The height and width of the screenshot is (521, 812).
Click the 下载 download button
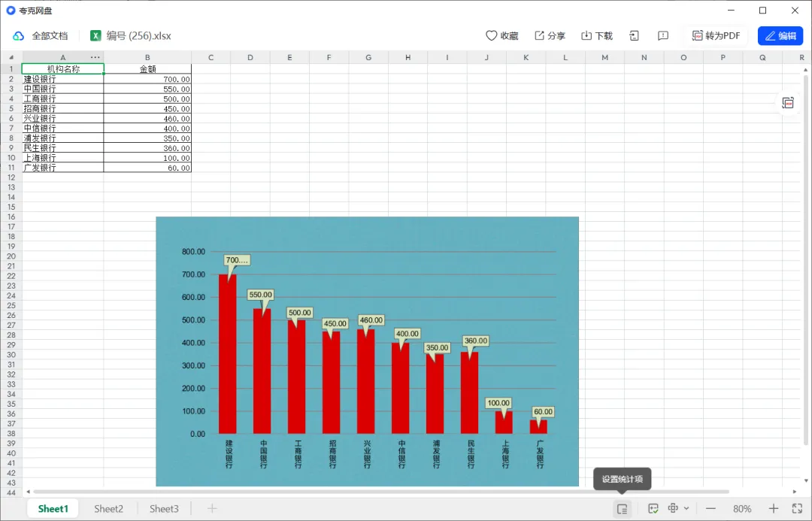click(x=596, y=36)
